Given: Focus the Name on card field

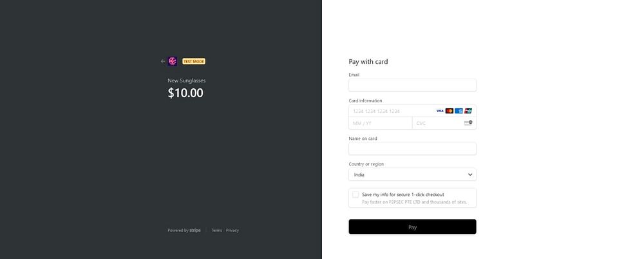Looking at the screenshot, I should (x=412, y=149).
